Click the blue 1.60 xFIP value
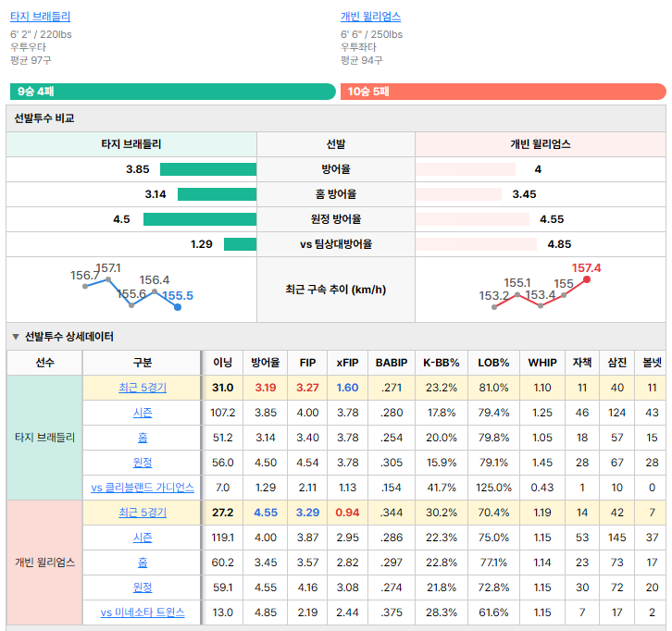 tap(347, 388)
